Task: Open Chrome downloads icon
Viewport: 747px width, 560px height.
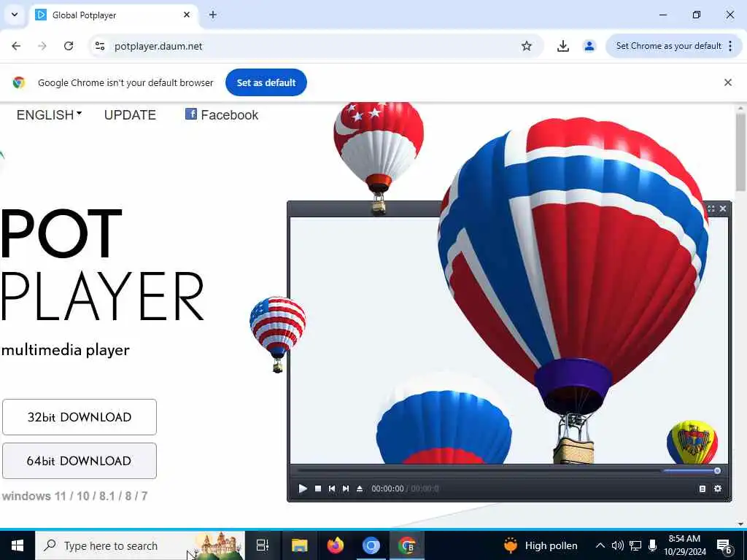Action: tap(563, 46)
